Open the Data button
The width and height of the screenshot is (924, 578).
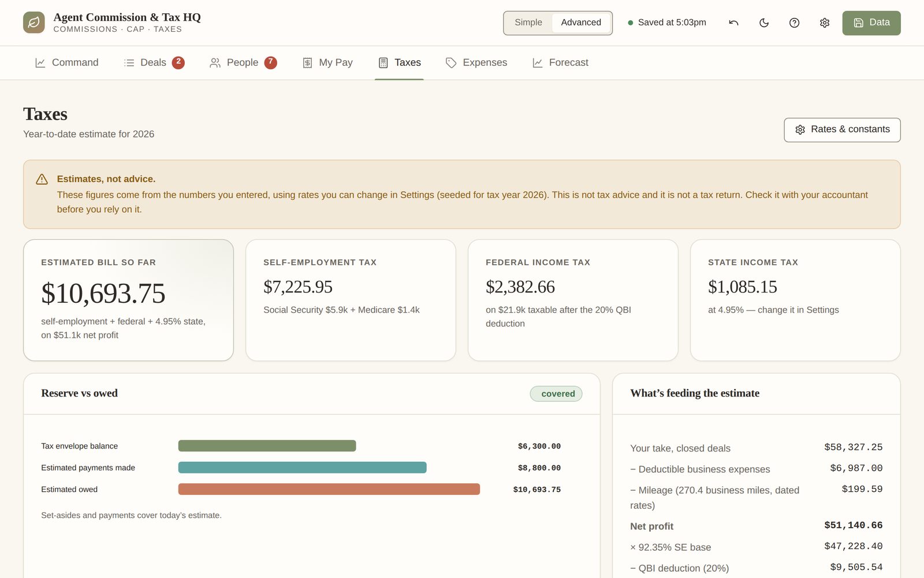click(871, 23)
